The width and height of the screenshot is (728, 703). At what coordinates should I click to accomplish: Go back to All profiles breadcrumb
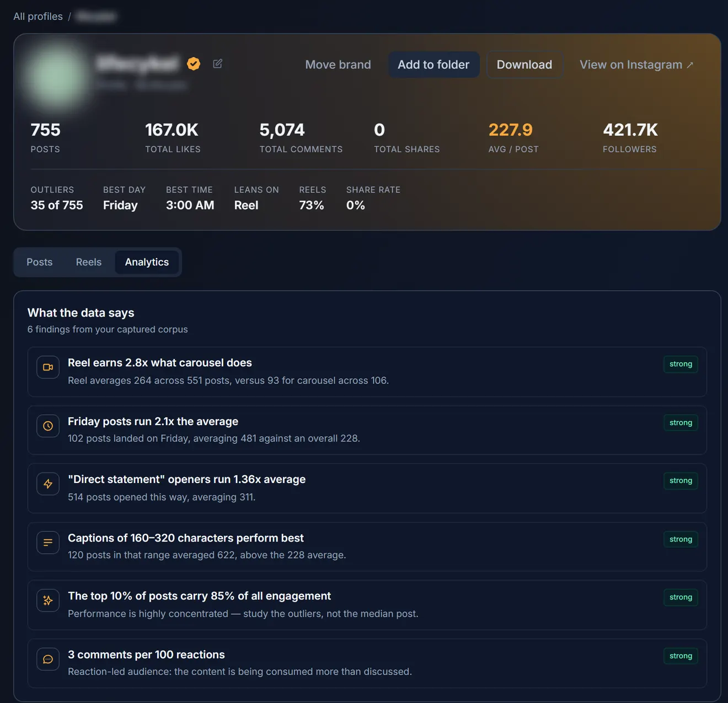pyautogui.click(x=38, y=17)
